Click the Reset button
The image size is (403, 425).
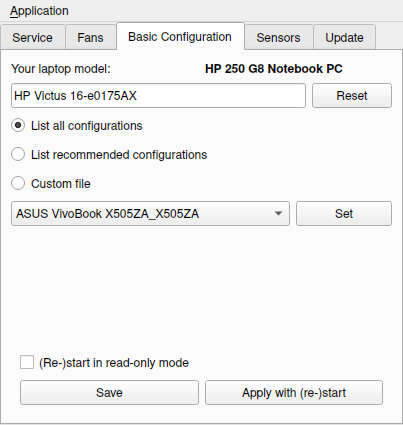(x=352, y=96)
